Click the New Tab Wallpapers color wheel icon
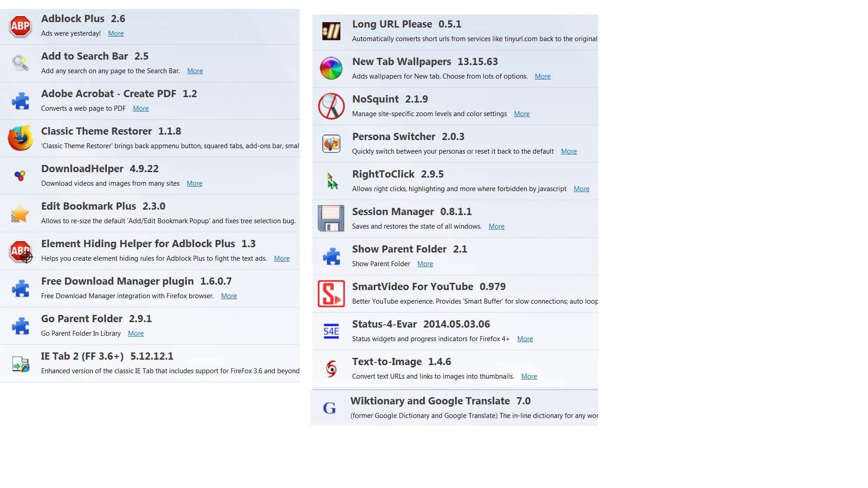Image resolution: width=868 pixels, height=488 pixels. pyautogui.click(x=331, y=68)
